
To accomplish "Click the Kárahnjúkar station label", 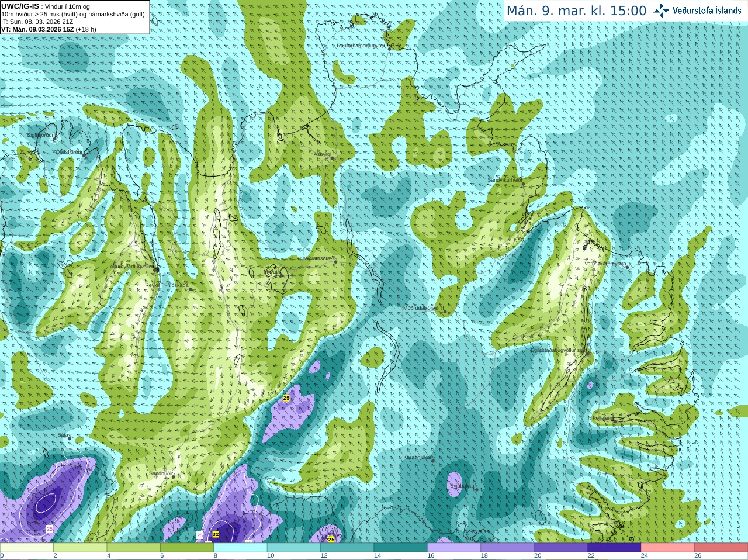I will (418, 457).
